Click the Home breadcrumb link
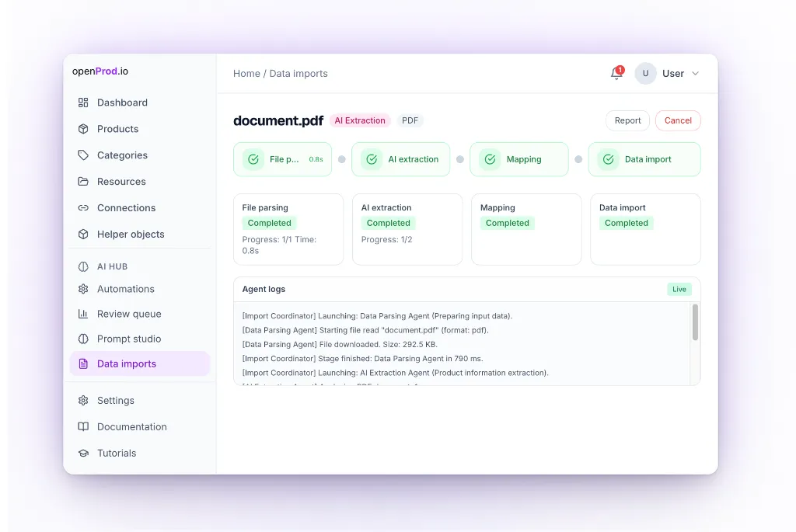The width and height of the screenshot is (796, 532). point(246,74)
